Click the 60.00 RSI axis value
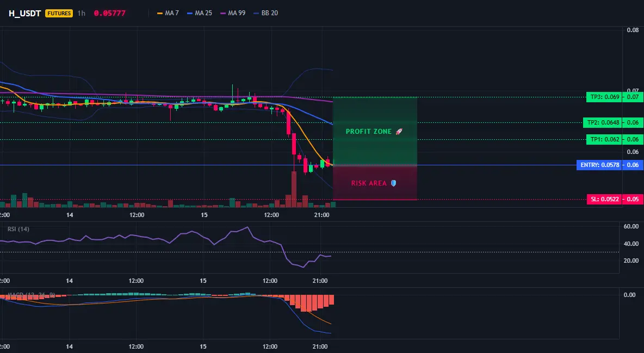Screen dimensions: 644x353 pos(631,226)
